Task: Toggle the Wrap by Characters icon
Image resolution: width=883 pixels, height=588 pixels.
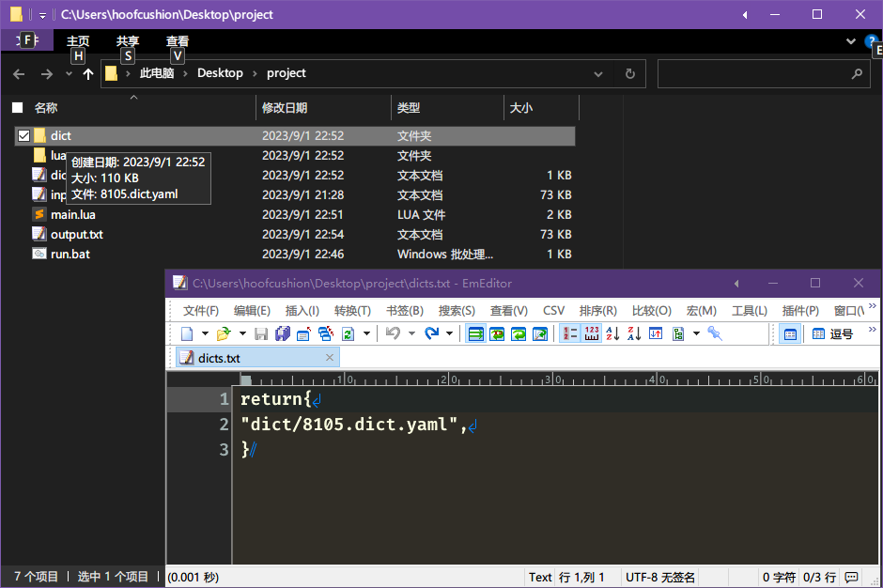Action: click(x=497, y=334)
